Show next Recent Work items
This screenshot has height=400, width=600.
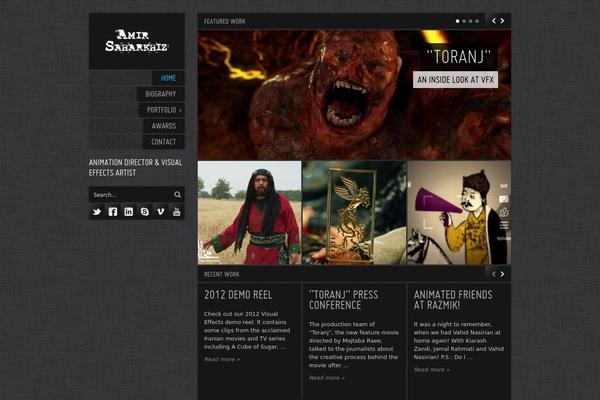[502, 274]
